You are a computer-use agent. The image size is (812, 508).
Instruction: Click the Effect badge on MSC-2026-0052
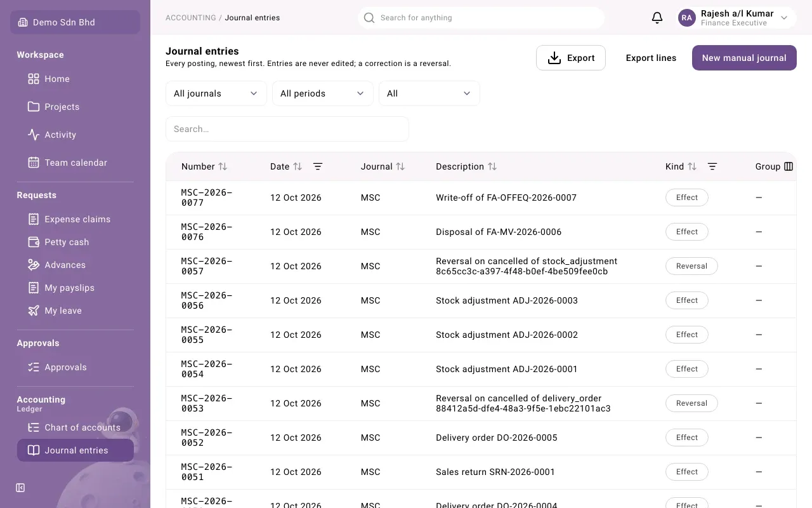tap(687, 438)
